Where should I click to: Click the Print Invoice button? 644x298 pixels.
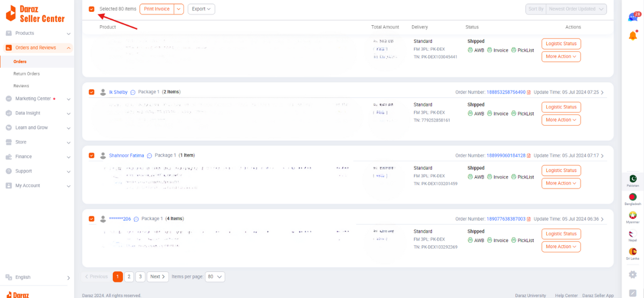157,9
